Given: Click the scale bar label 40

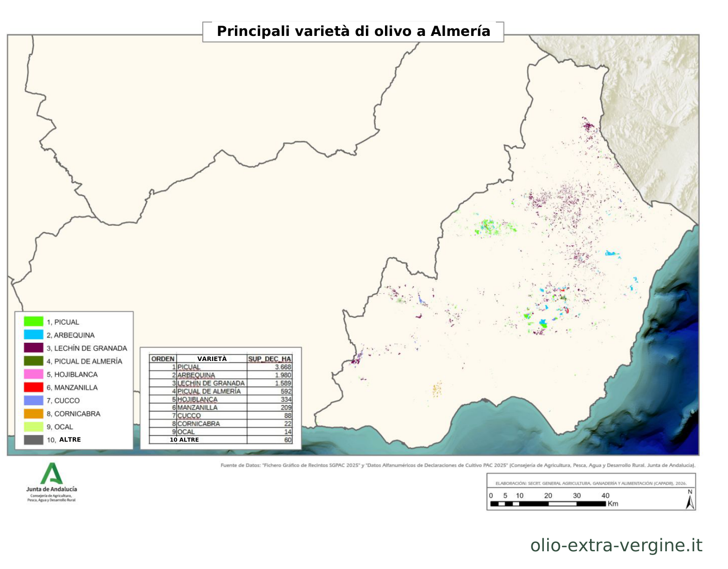Looking at the screenshot, I should (605, 495).
